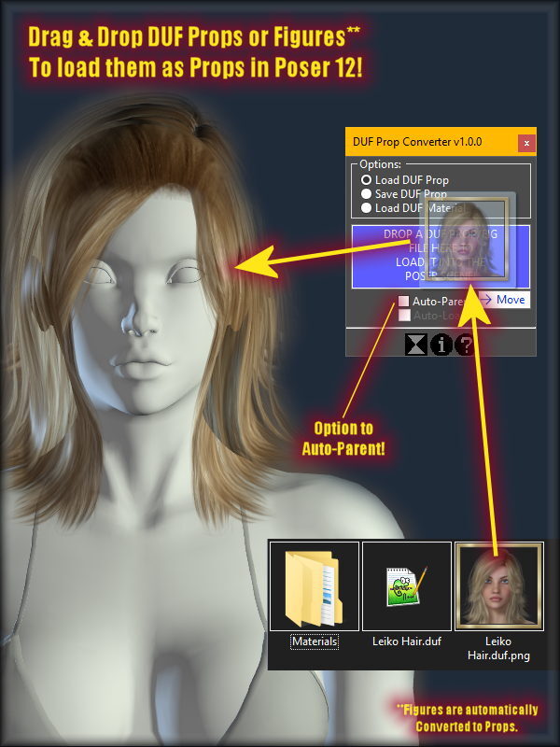Click the Leiko Hair.duf file name
560x747 pixels.
(407, 641)
